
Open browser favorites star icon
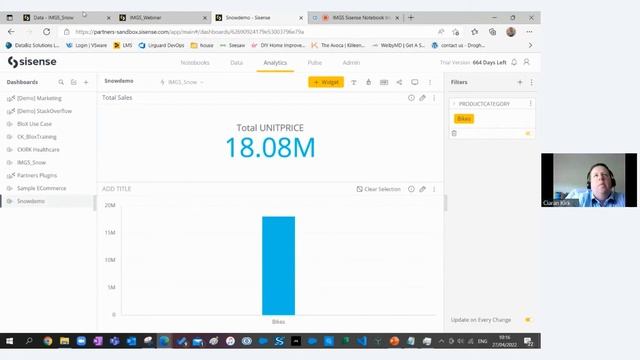[x=474, y=31]
